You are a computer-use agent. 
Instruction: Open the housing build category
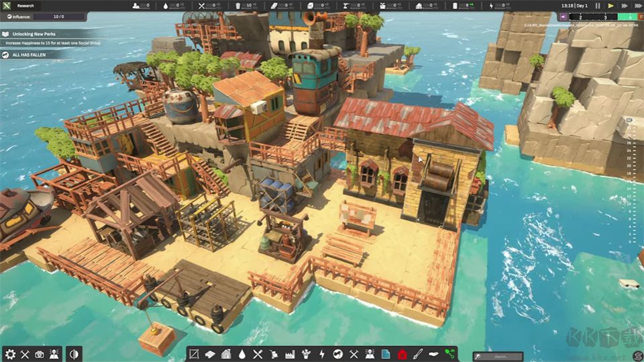[x=226, y=354]
